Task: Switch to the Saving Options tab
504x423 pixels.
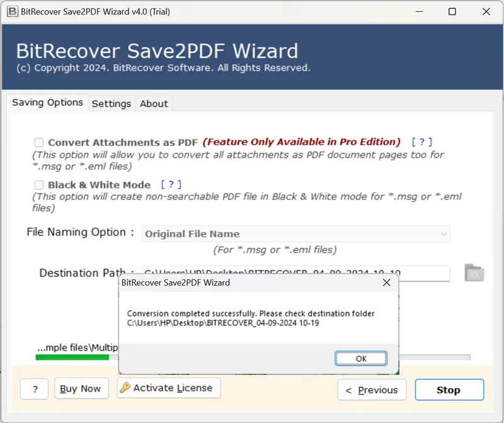Action: click(48, 103)
